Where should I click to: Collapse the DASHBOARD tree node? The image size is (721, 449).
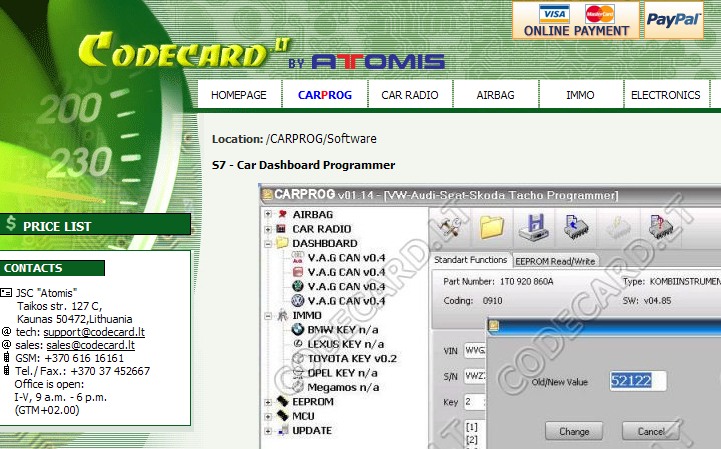tap(268, 243)
